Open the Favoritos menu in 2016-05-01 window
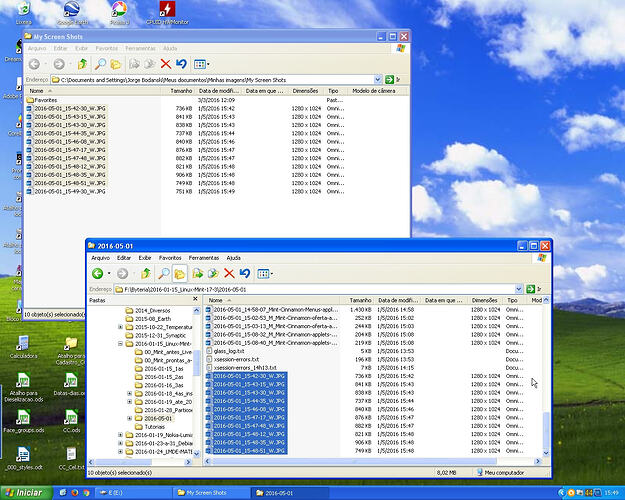The width and height of the screenshot is (625, 500). click(169, 257)
